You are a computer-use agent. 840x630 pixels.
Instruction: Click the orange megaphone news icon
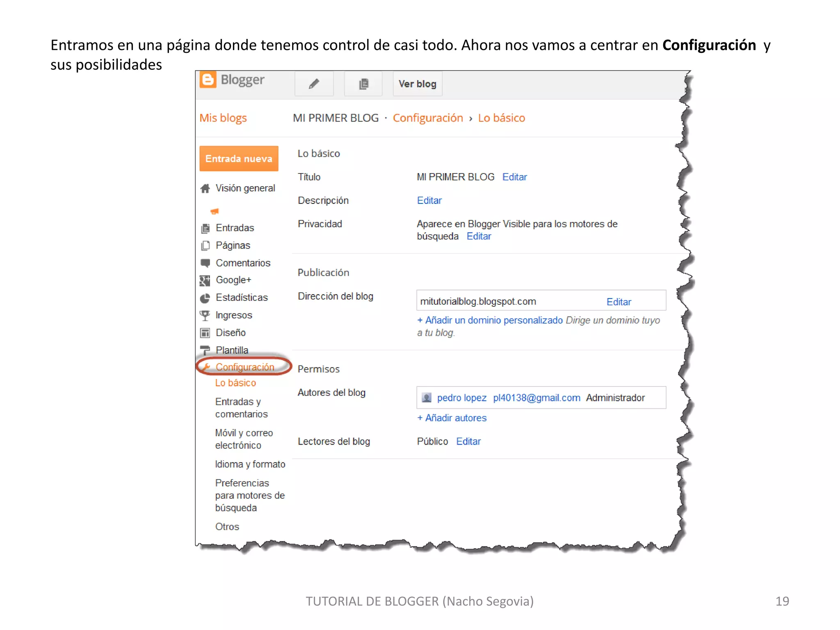point(215,211)
